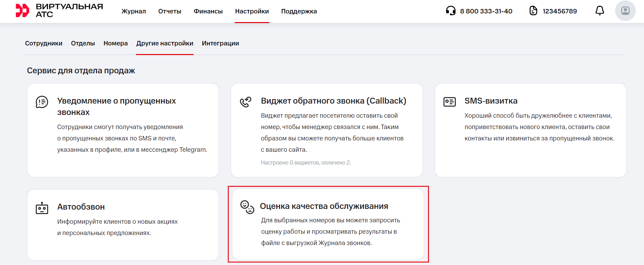Click the missed call notification chat icon
Image resolution: width=644 pixels, height=265 pixels.
pos(42,102)
